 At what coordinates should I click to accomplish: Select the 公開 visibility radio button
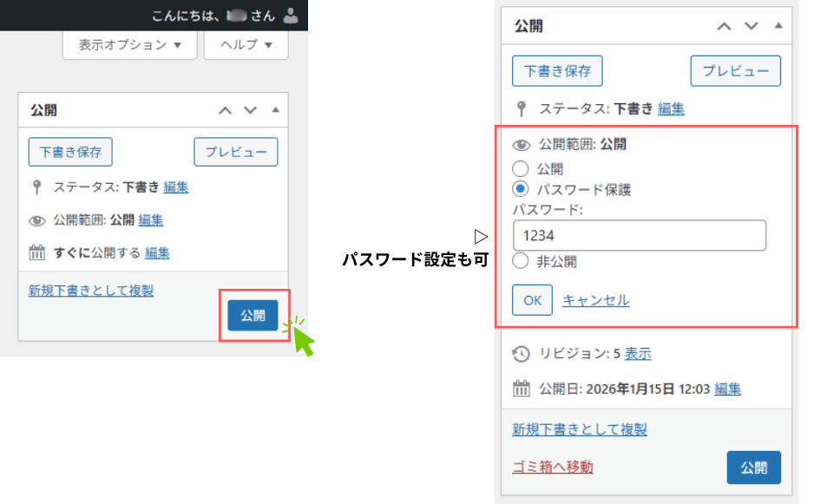(522, 169)
